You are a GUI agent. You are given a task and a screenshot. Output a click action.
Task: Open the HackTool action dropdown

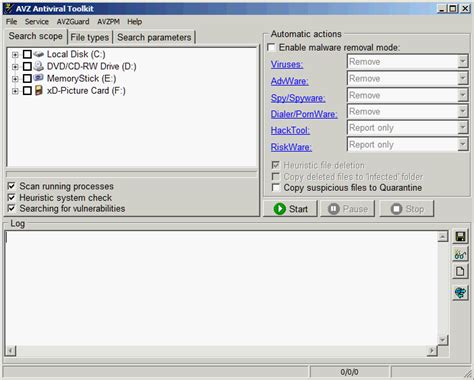pos(462,128)
